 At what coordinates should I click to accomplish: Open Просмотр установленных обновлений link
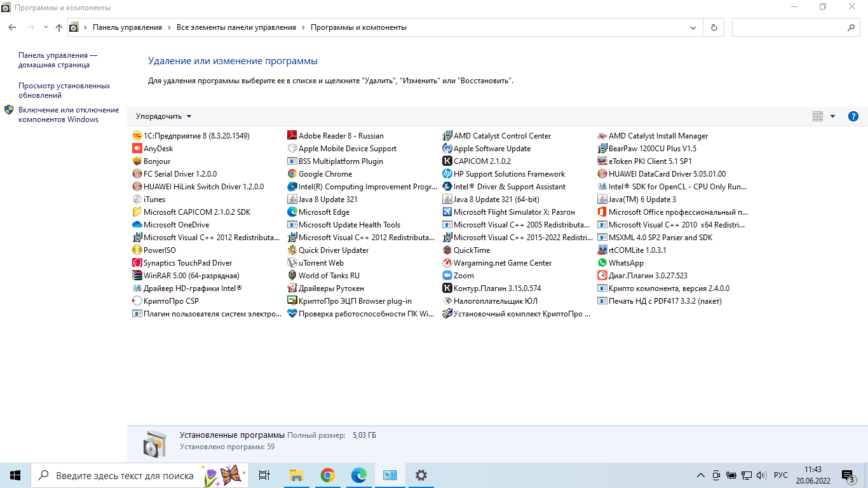pyautogui.click(x=64, y=90)
